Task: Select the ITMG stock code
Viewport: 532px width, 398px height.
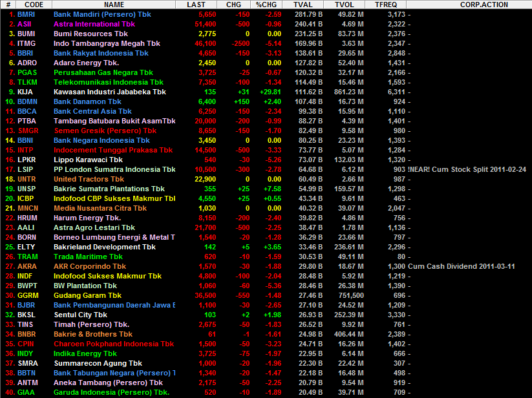Action: coord(27,43)
